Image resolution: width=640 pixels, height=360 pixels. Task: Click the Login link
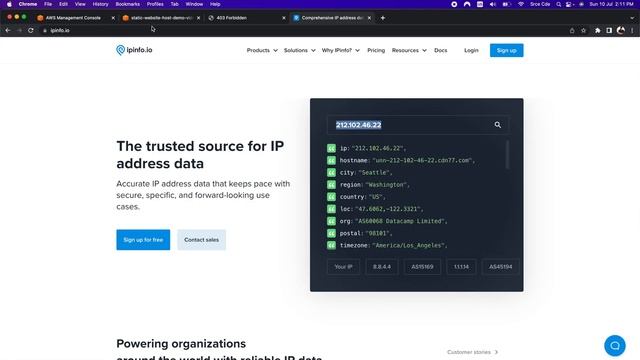pyautogui.click(x=471, y=50)
